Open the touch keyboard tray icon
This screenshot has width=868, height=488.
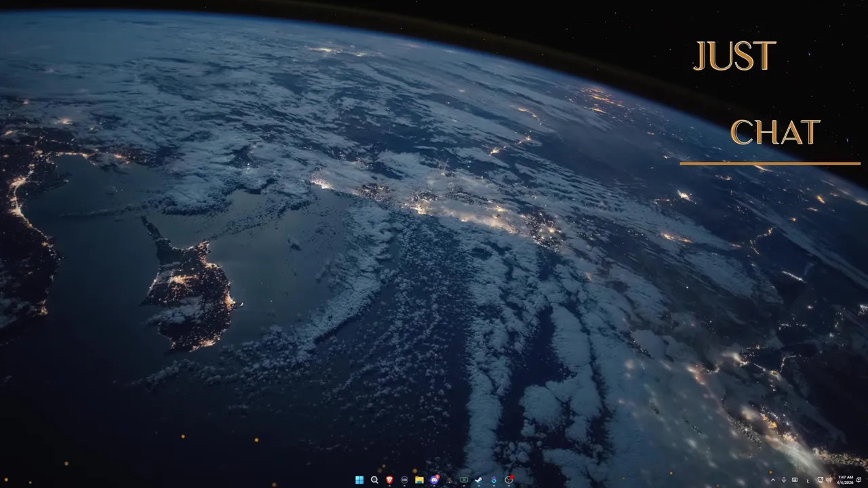pyautogui.click(x=795, y=480)
